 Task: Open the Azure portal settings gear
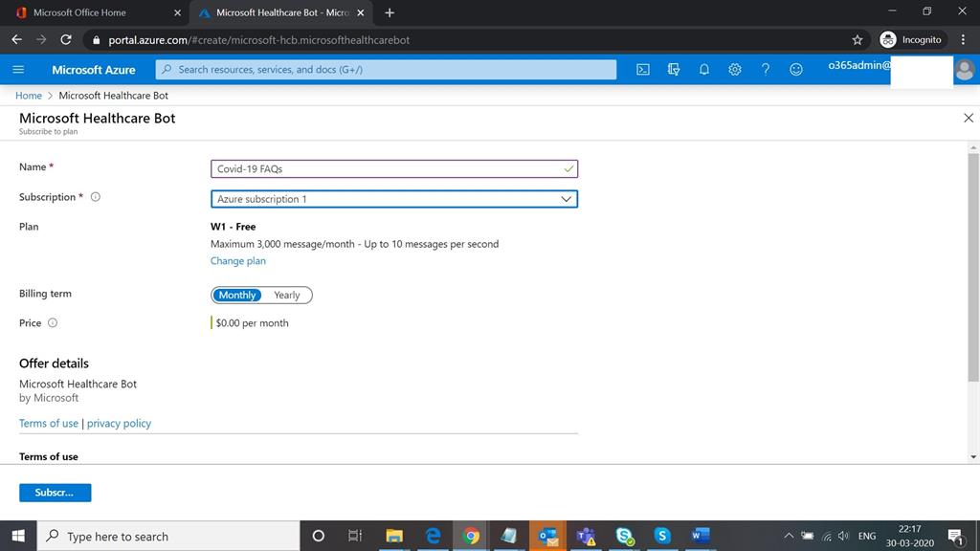[735, 69]
